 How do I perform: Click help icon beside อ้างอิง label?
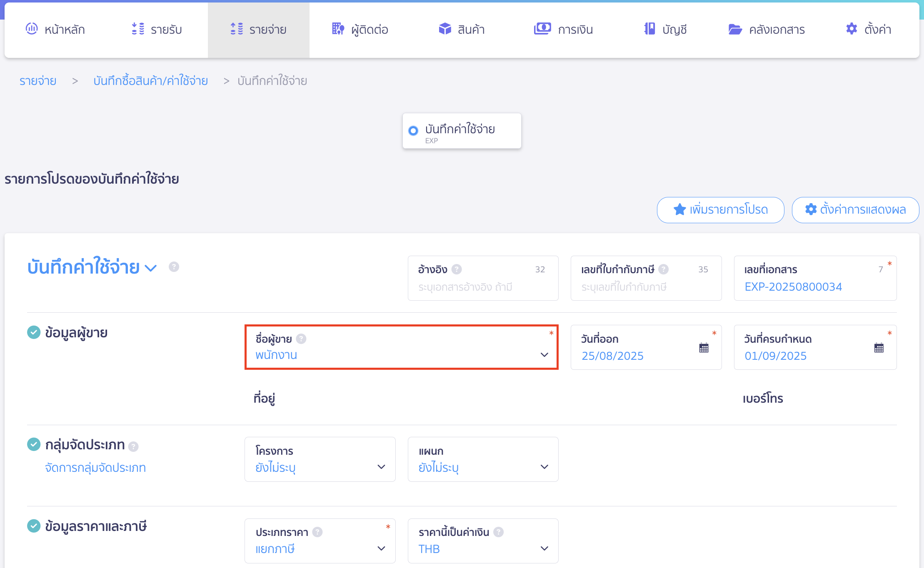[x=457, y=269]
